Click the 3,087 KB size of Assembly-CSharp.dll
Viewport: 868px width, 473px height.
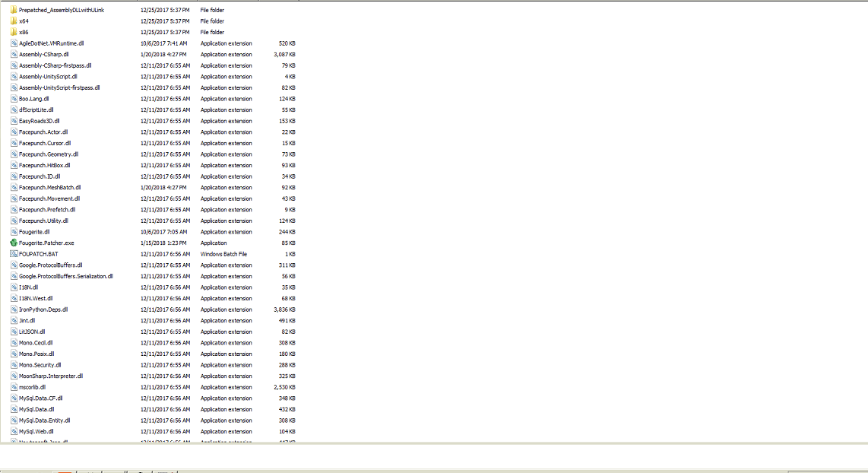[284, 54]
